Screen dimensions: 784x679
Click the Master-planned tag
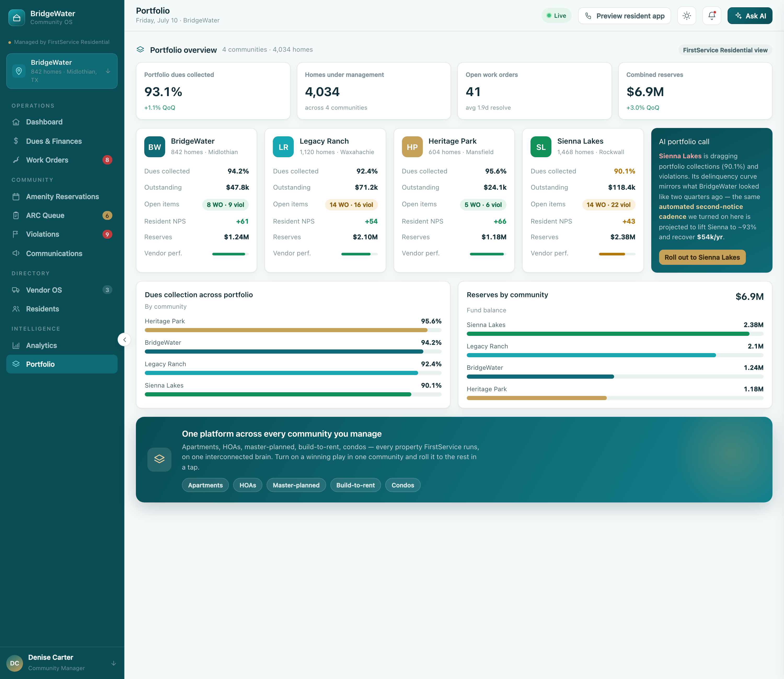(296, 485)
